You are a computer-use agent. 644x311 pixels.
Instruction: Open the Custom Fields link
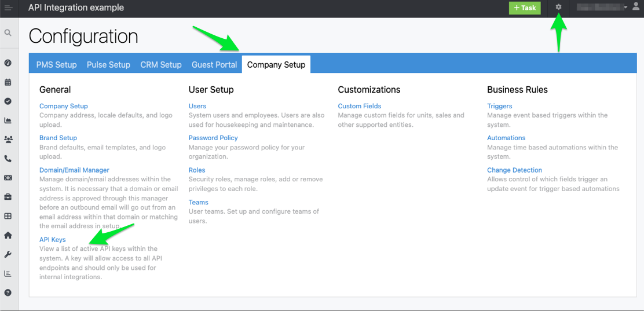(360, 106)
